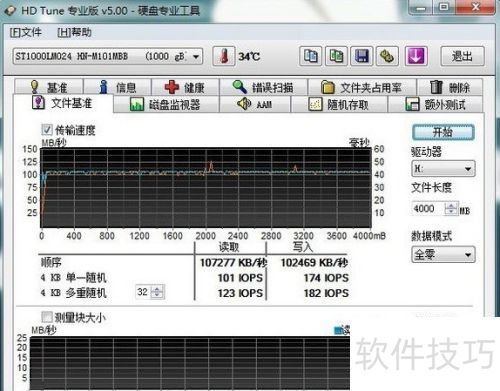This screenshot has height=391, width=500.
Task: Copy info to clipboard icon
Action: [311, 56]
